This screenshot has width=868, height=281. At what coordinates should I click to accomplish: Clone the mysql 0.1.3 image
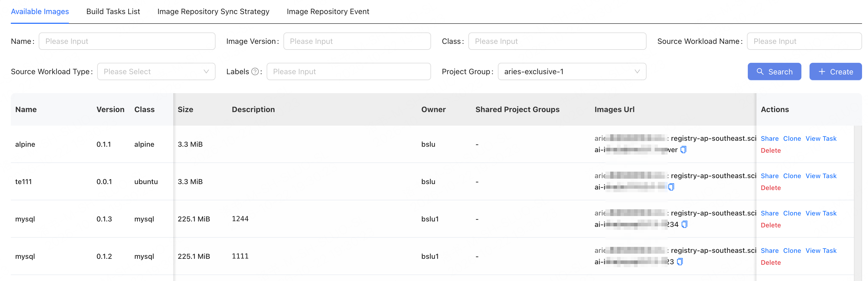coord(792,213)
